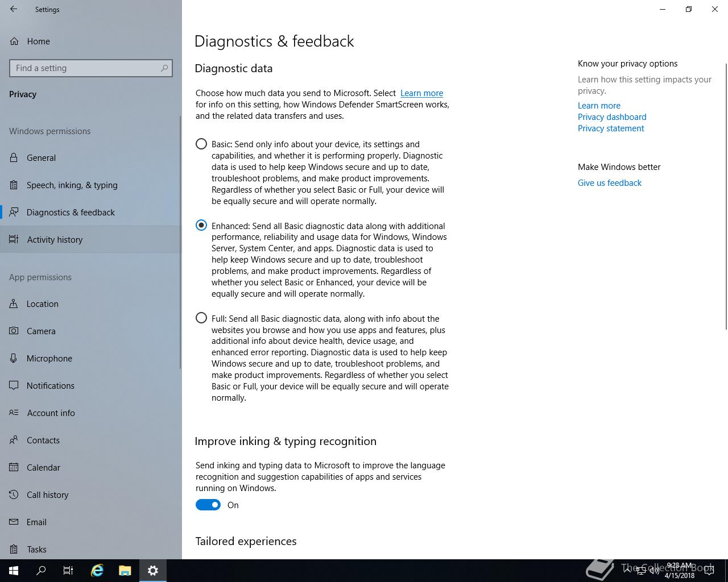Show hidden system tray icons
The image size is (728, 582).
click(627, 571)
